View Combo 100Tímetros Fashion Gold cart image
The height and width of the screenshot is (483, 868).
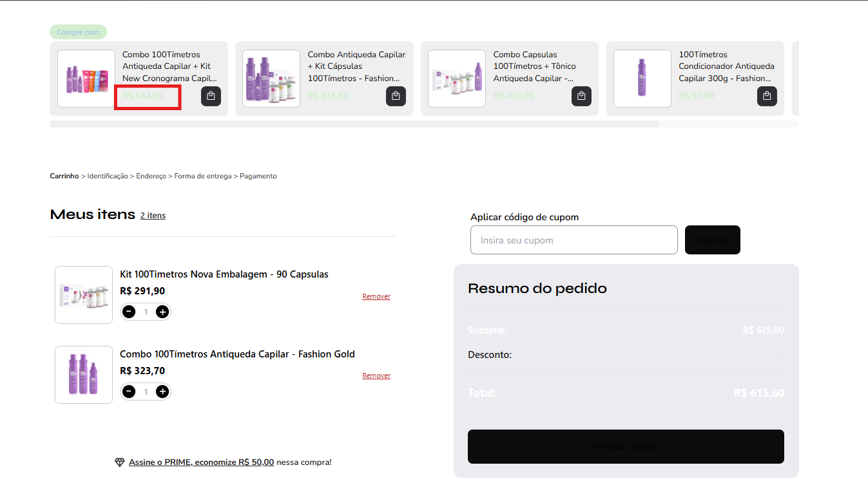84,375
